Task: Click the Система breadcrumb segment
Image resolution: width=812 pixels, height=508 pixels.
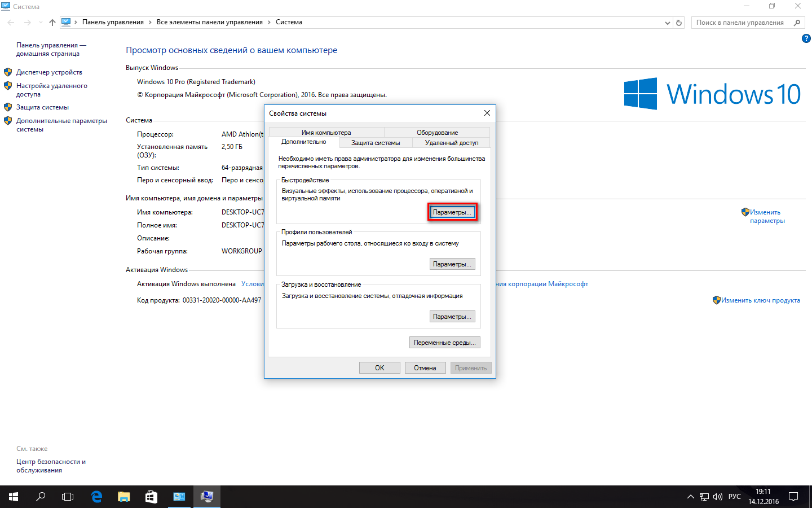Action: (x=289, y=22)
